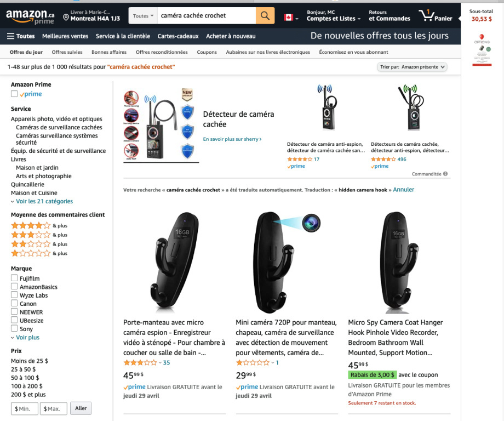Click the Amazon.ca Prime logo
The image size is (504, 421).
click(30, 16)
